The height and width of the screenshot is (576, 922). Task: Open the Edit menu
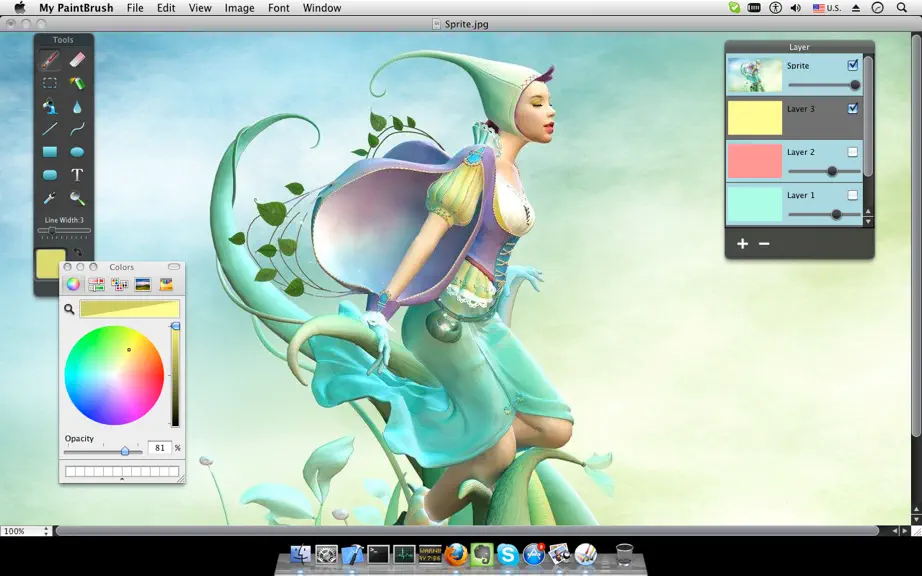pyautogui.click(x=166, y=8)
